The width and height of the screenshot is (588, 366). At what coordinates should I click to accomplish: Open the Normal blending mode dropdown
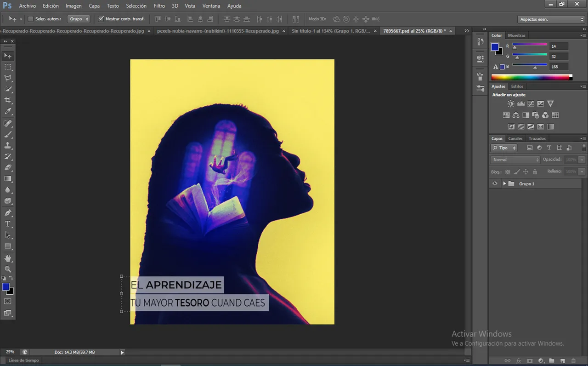coord(515,160)
